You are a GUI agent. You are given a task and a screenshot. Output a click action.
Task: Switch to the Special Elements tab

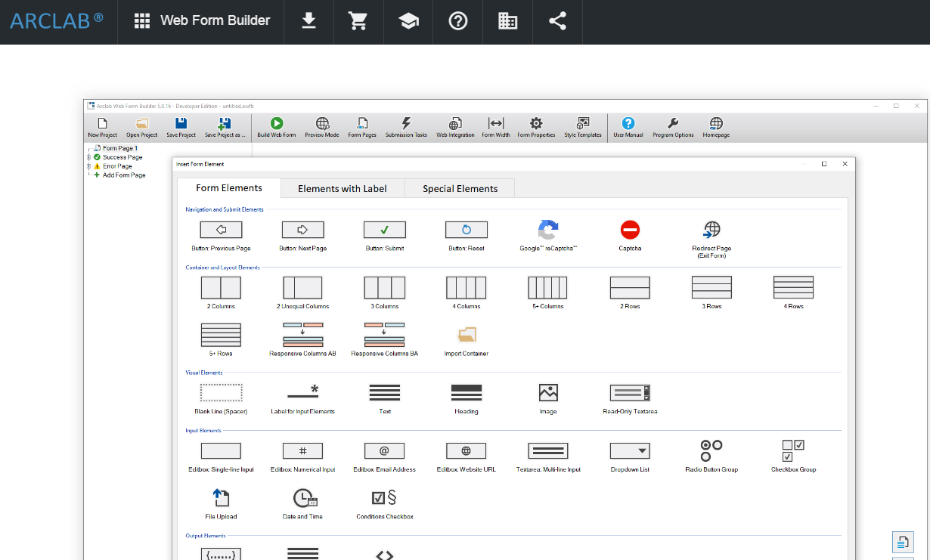(x=459, y=187)
